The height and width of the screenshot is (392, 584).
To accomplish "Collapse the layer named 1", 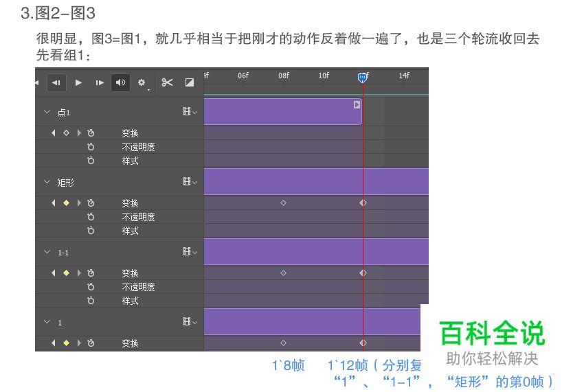I will 47,322.
